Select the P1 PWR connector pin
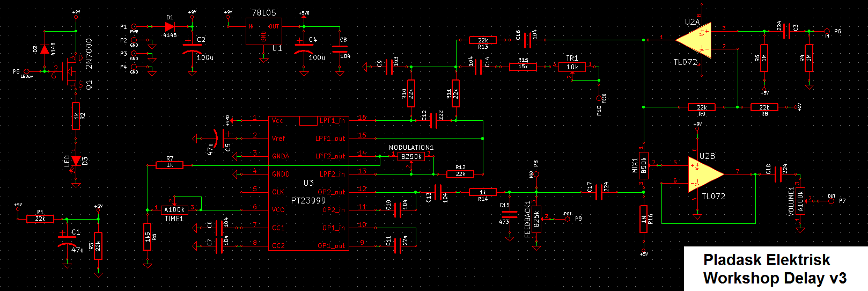The height and width of the screenshot is (291, 868). [x=134, y=26]
